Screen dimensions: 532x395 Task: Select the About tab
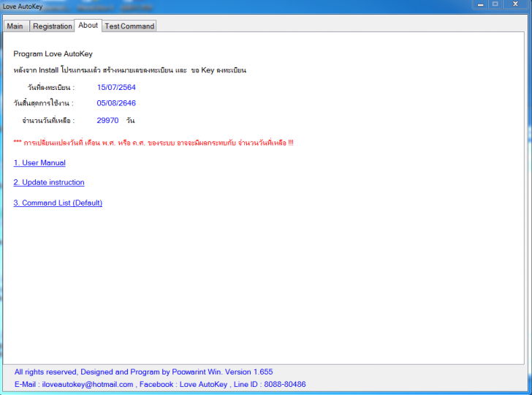pos(88,26)
